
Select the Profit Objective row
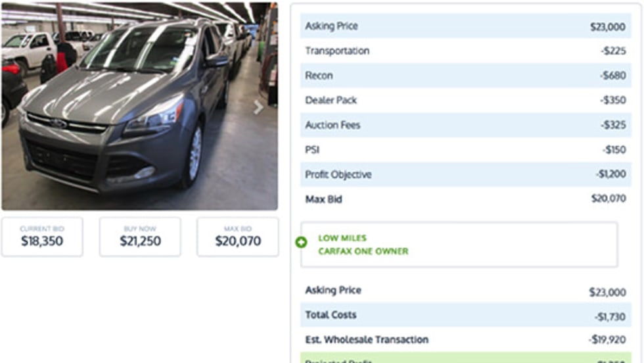(x=465, y=175)
